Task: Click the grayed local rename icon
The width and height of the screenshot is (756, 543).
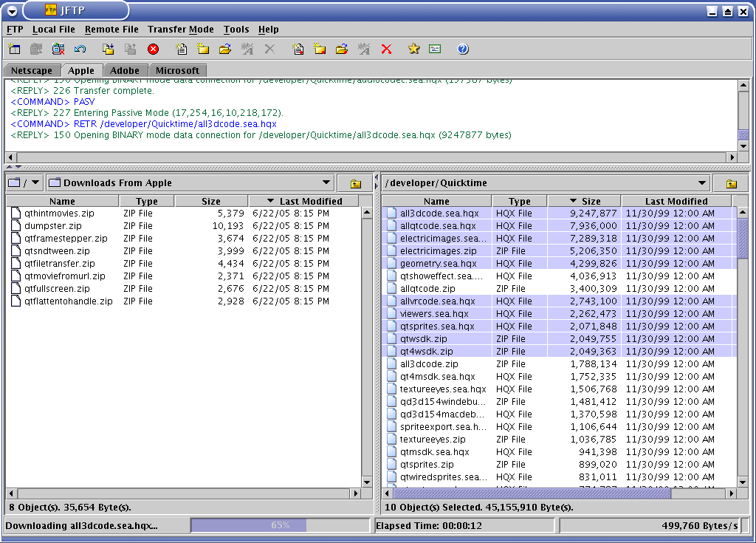Action: (x=247, y=49)
